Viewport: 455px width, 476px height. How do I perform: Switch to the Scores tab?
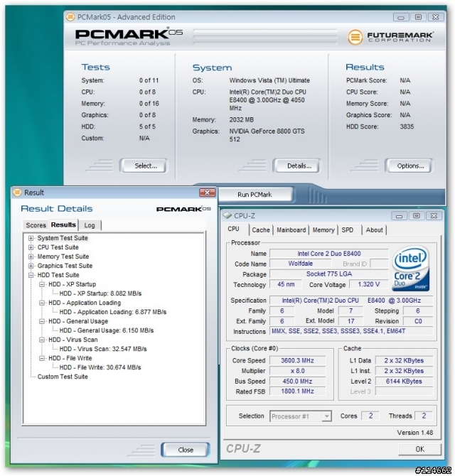coord(36,225)
